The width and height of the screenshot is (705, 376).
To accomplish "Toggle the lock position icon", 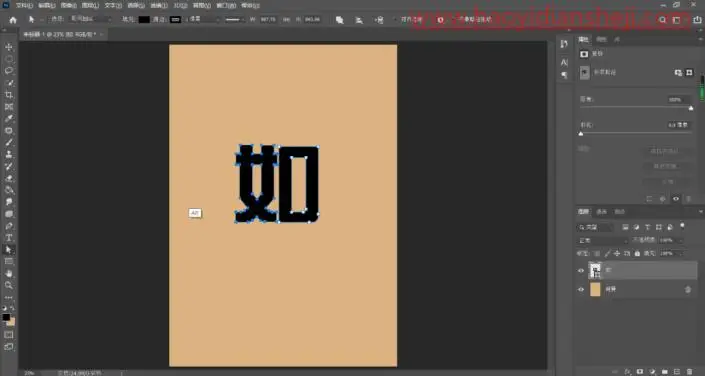I will tap(617, 254).
